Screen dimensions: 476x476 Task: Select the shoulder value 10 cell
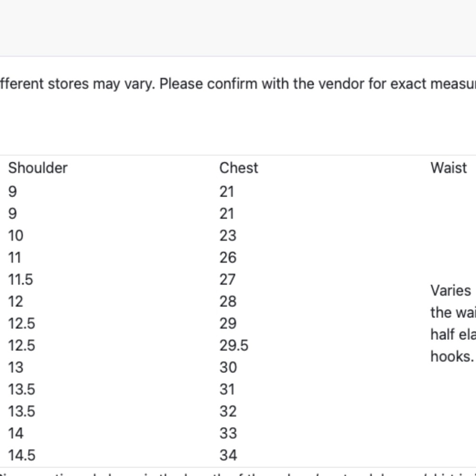click(16, 236)
